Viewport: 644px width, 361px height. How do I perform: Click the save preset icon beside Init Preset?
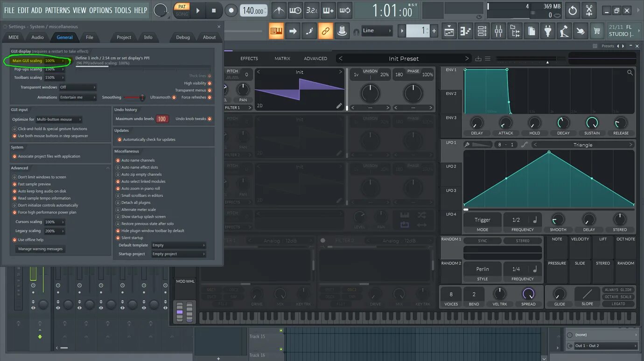pos(478,58)
